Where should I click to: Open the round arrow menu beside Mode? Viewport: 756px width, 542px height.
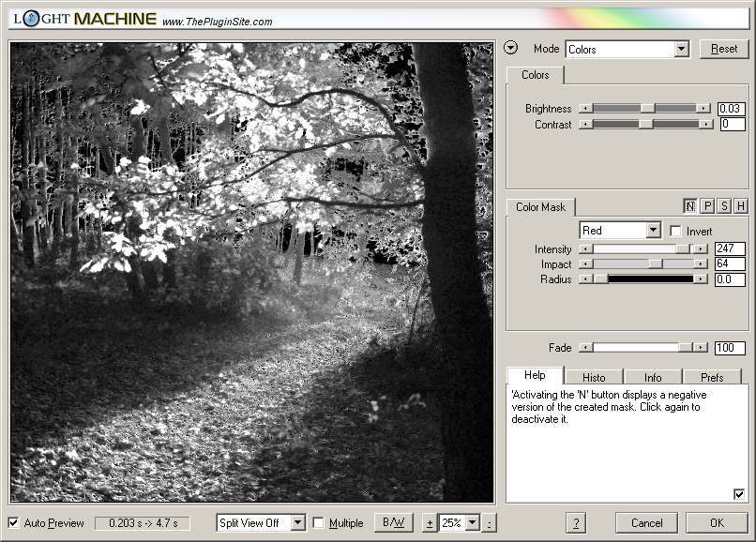pos(510,48)
